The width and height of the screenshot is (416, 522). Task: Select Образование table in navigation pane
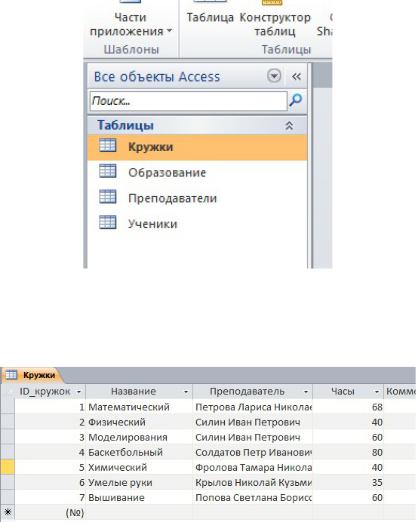point(197,173)
